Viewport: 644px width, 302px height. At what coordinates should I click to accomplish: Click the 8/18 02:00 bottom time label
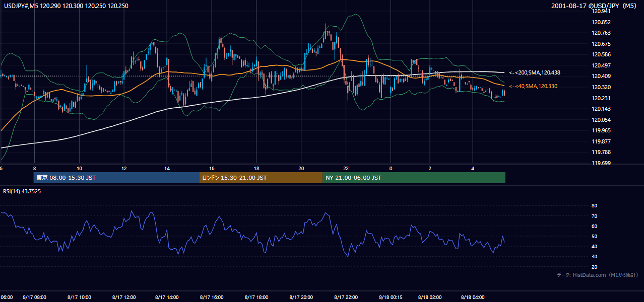429,297
